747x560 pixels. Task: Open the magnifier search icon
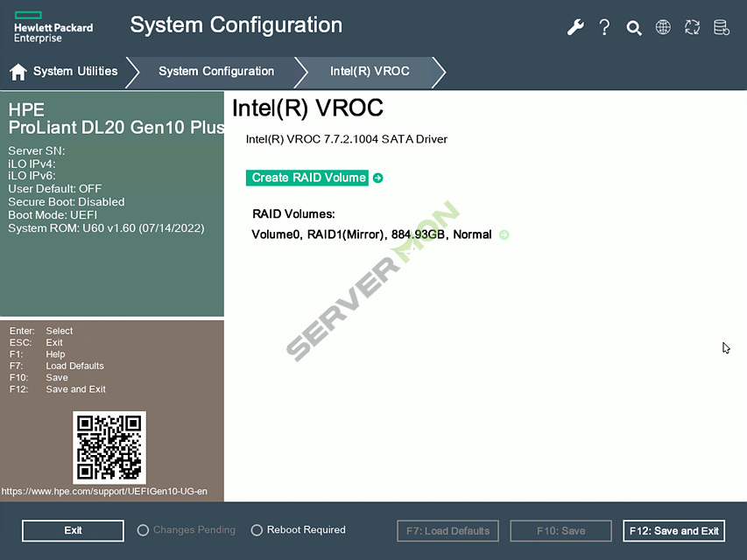[634, 28]
